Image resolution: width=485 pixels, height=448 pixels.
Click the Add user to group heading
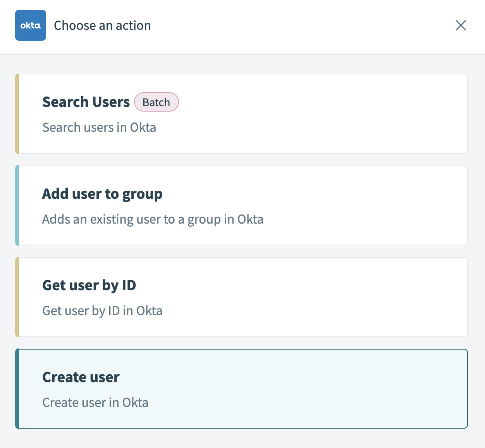pos(102,194)
